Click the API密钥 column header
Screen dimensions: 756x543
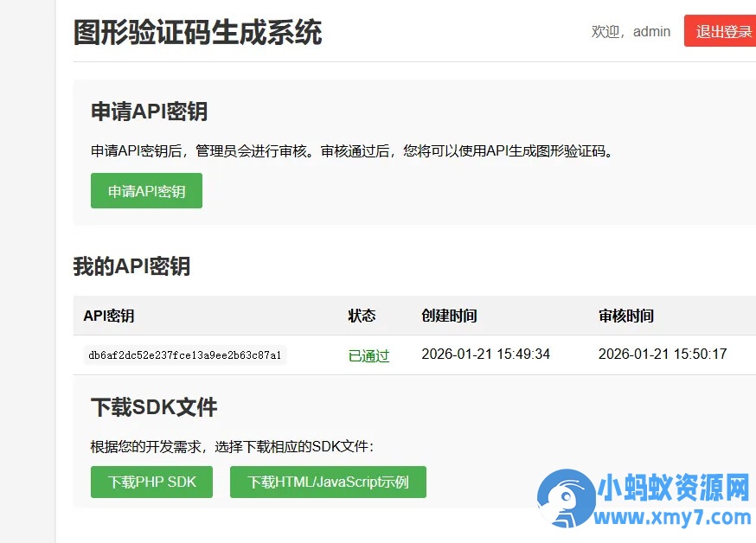point(109,316)
